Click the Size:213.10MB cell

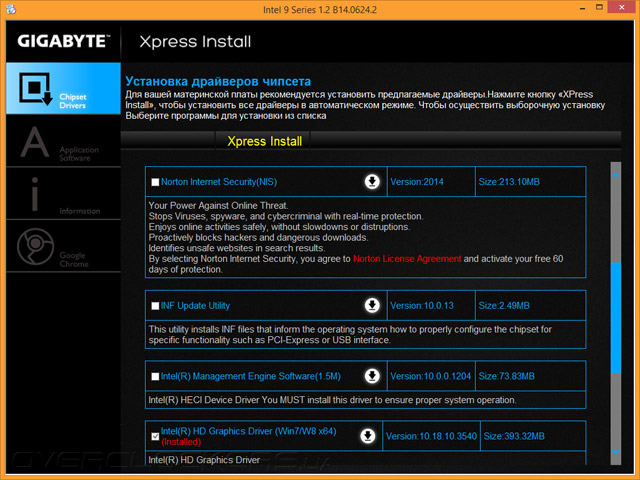click(531, 182)
